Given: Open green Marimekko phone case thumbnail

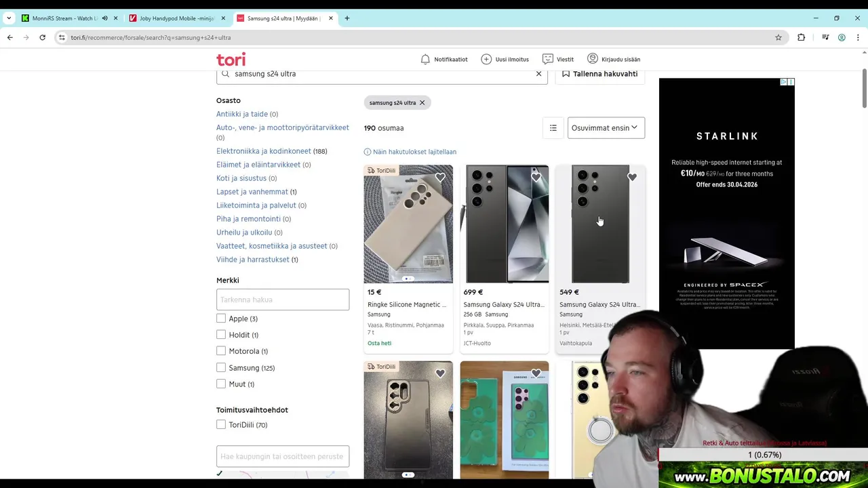Looking at the screenshot, I should pyautogui.click(x=505, y=420).
